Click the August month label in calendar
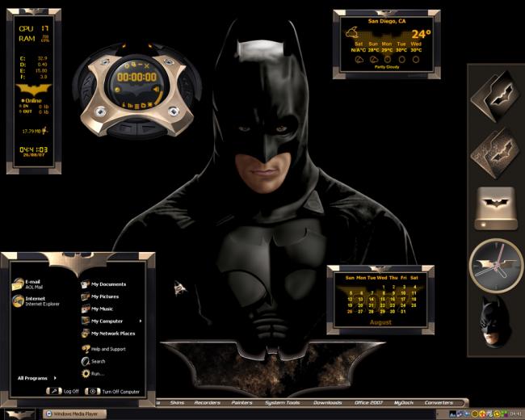 coord(380,322)
